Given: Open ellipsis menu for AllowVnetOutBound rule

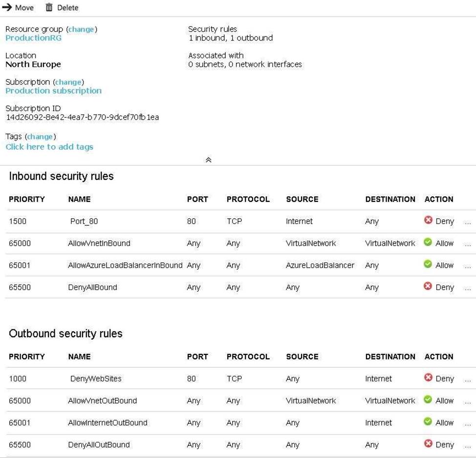Looking at the screenshot, I should (468, 401).
